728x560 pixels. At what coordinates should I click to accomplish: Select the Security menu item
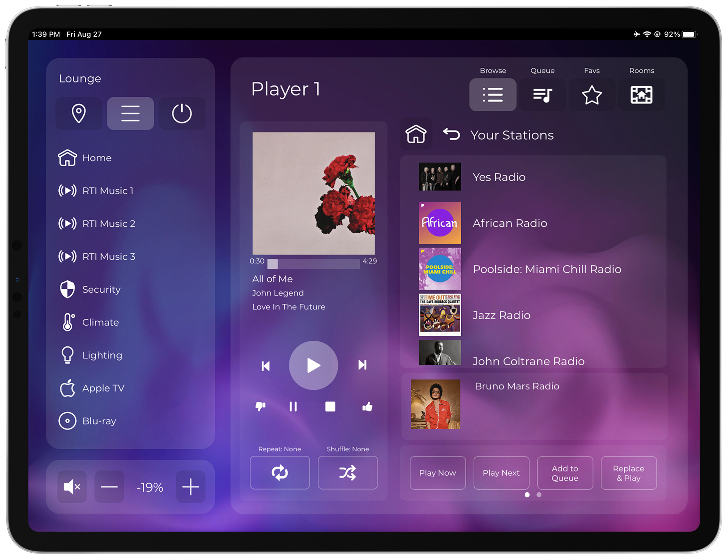click(x=100, y=288)
